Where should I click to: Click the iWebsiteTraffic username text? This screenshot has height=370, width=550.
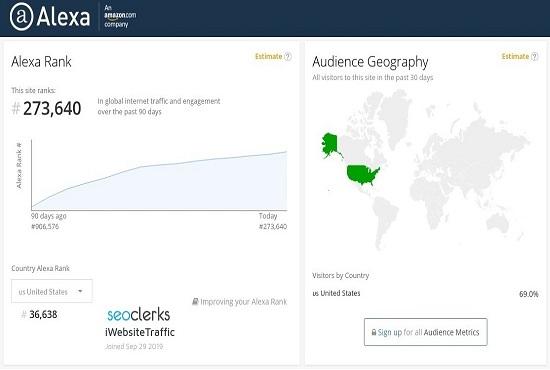(x=140, y=332)
